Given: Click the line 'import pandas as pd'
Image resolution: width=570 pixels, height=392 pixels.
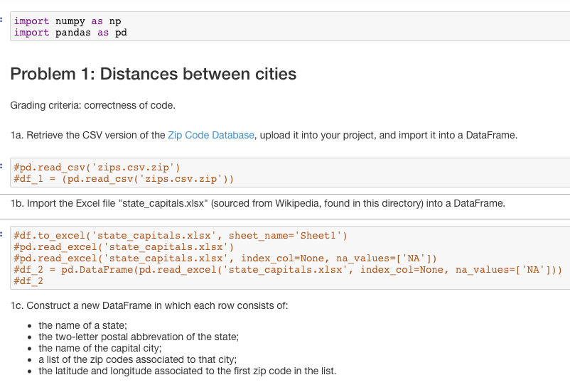Looking at the screenshot, I should [70, 33].
